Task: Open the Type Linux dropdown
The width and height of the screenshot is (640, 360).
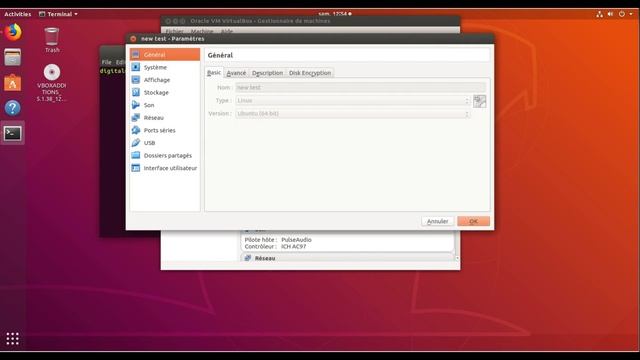Action: point(353,100)
